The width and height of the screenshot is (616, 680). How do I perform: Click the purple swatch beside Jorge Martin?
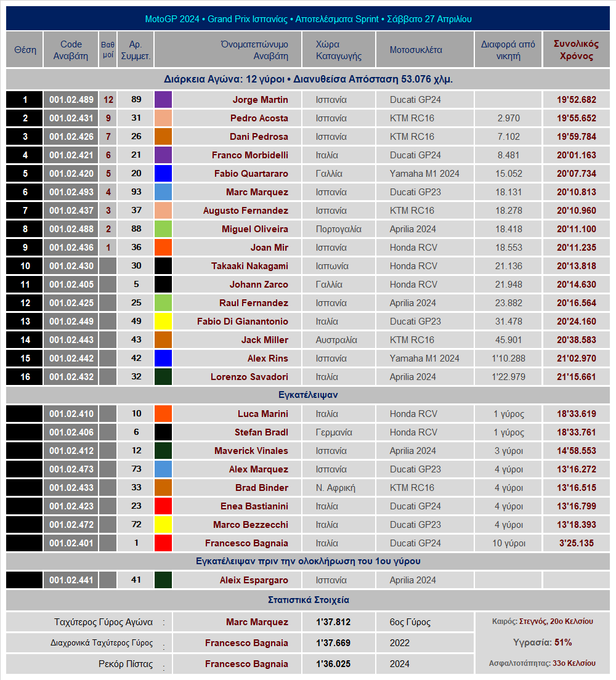[x=163, y=100]
